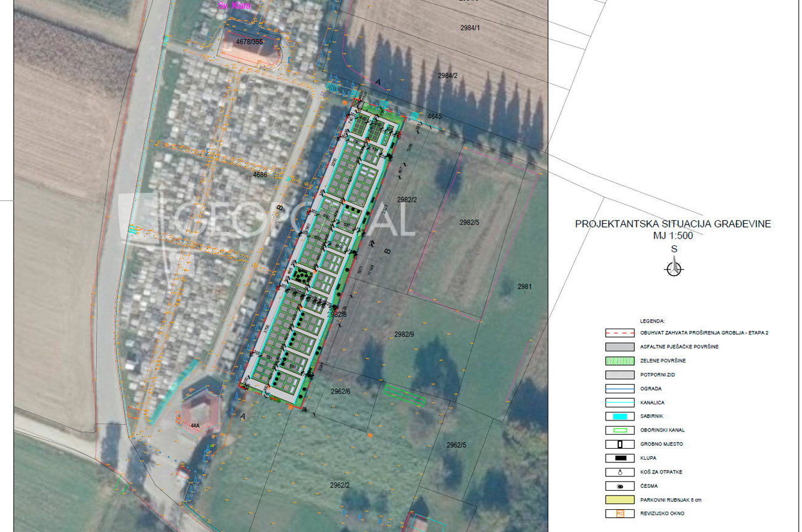Click the Zelene površine green swatch
The width and height of the screenshot is (802, 532).
[619, 361]
